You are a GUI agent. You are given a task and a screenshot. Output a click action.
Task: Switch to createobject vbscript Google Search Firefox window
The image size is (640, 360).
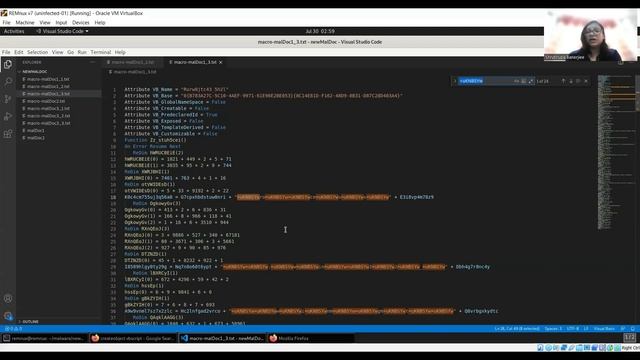pos(133,338)
